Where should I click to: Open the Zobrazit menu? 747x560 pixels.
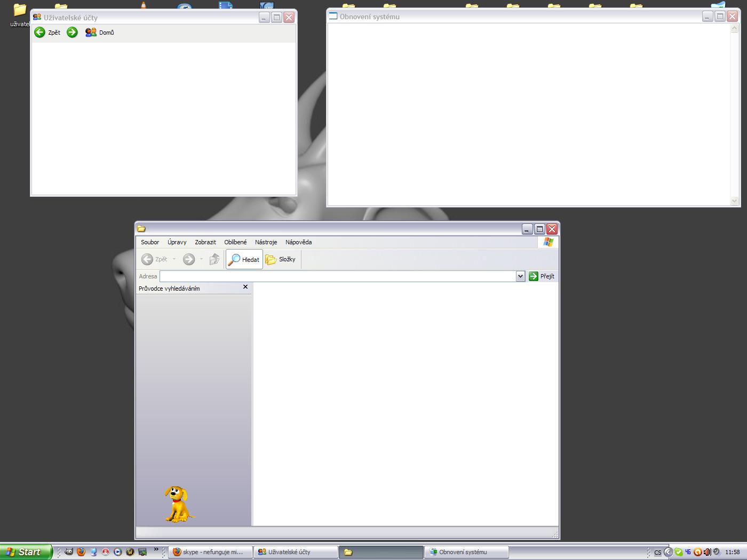(205, 242)
